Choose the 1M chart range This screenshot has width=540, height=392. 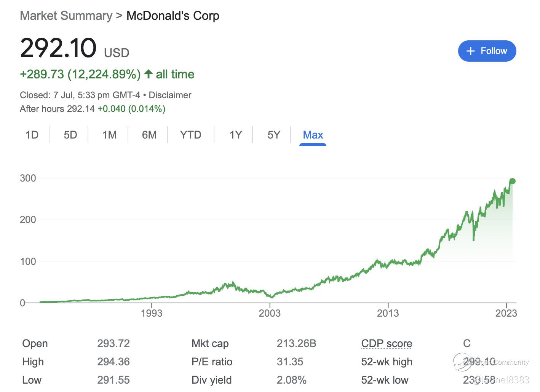109,135
